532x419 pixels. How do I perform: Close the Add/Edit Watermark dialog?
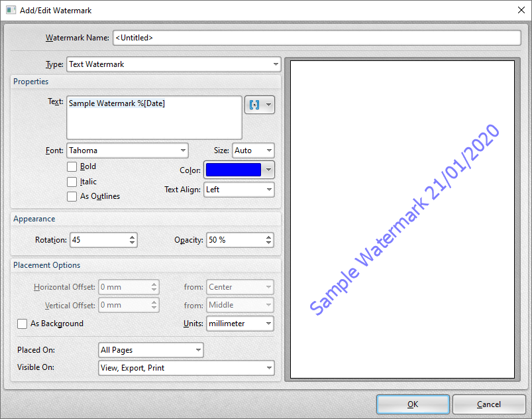pos(520,10)
